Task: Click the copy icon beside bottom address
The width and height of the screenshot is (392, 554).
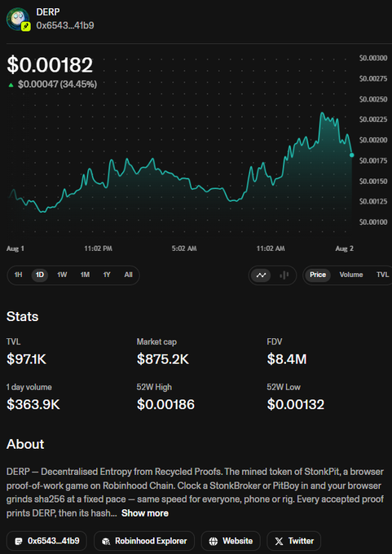Action: (x=19, y=541)
